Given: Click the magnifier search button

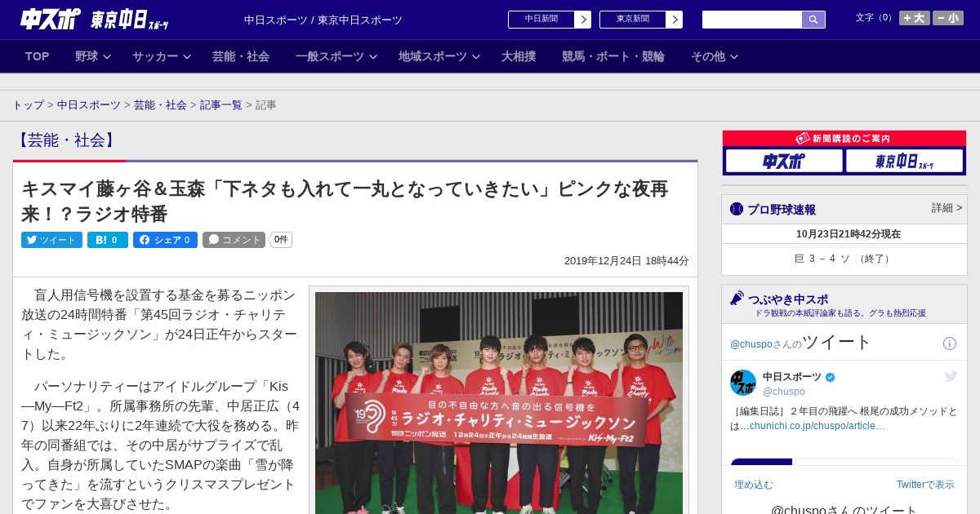Looking at the screenshot, I should click(813, 20).
